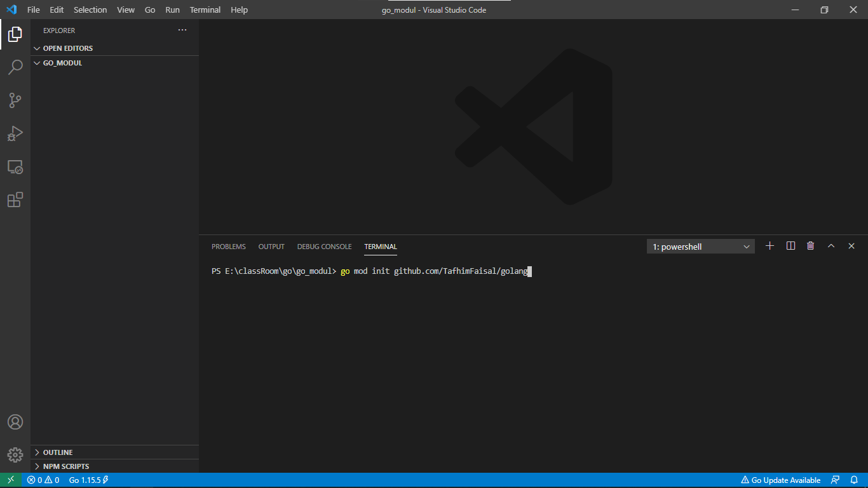Restore down the VS Code window
The image size is (868, 488).
coord(824,10)
